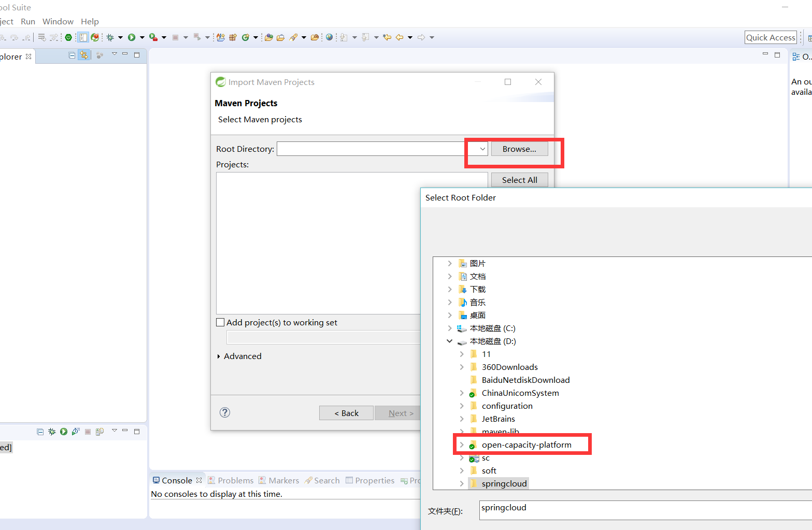Click the Outline view icon on right

[796, 57]
